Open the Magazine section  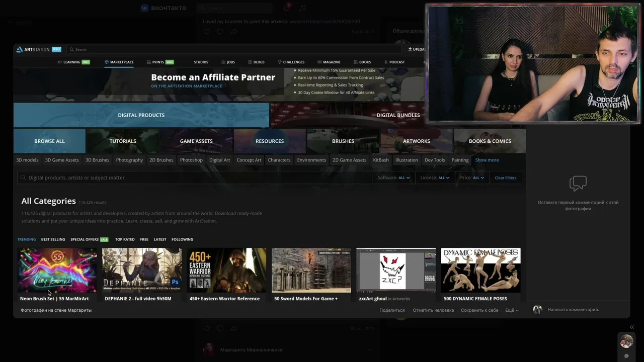[x=329, y=62]
